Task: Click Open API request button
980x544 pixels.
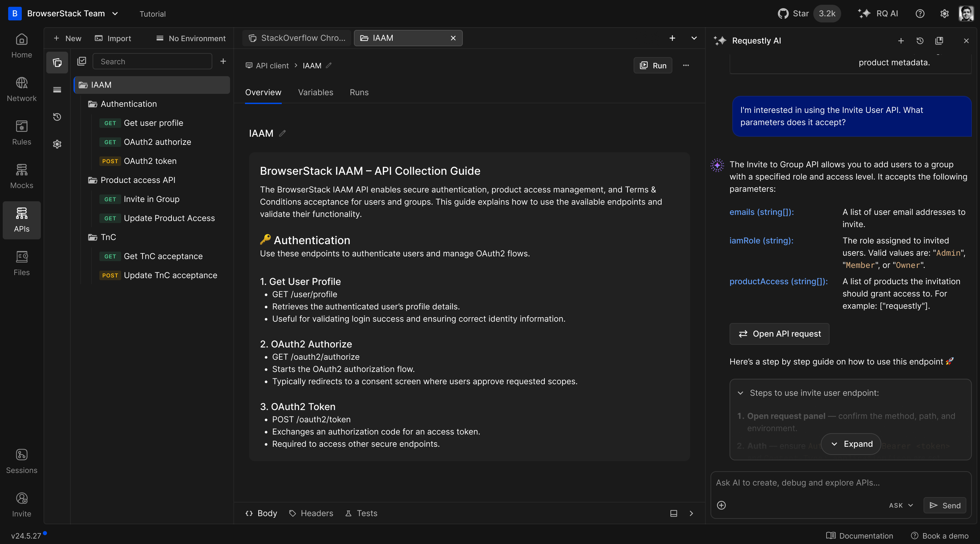Action: (x=779, y=334)
